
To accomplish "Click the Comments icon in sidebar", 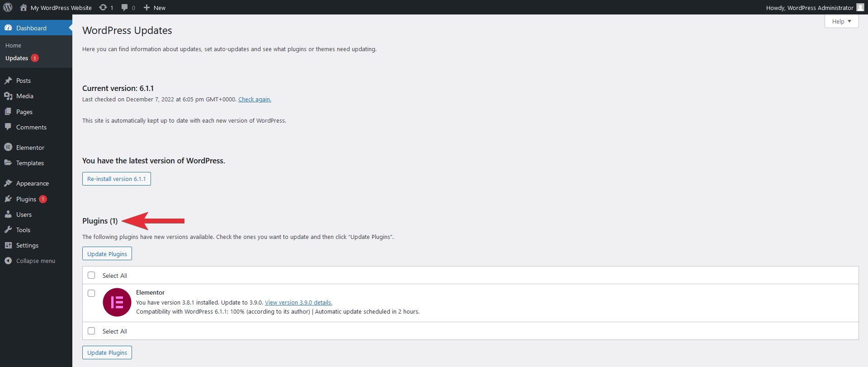I will pyautogui.click(x=8, y=127).
